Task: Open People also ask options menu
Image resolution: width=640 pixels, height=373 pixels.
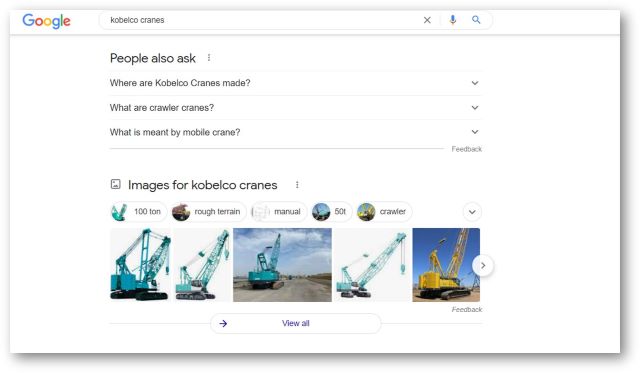Action: [209, 58]
